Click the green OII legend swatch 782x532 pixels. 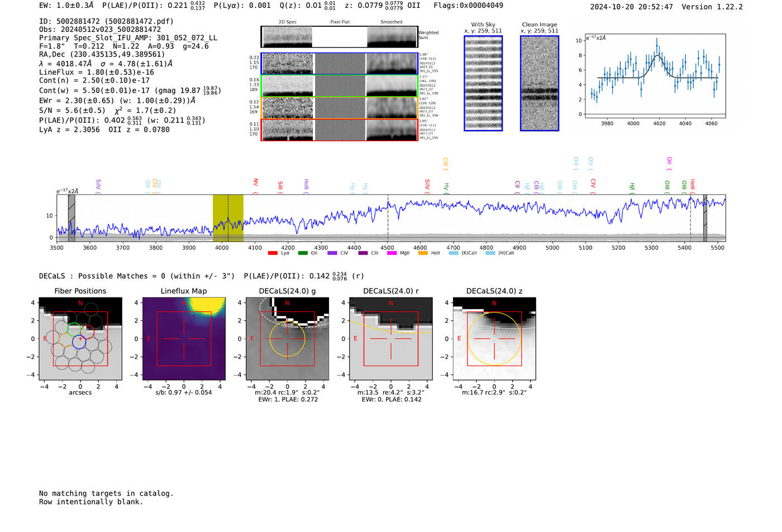click(303, 253)
